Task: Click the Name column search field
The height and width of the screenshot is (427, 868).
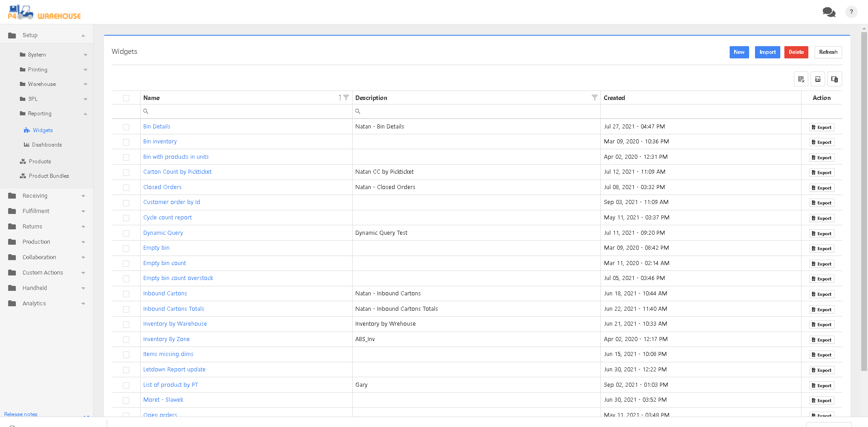Action: click(246, 111)
